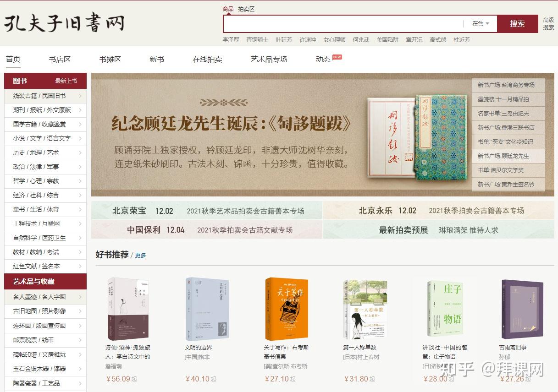558x392 pixels.
Task: Open 北京荣宝 12.02 auction banner
Action: tap(206, 211)
